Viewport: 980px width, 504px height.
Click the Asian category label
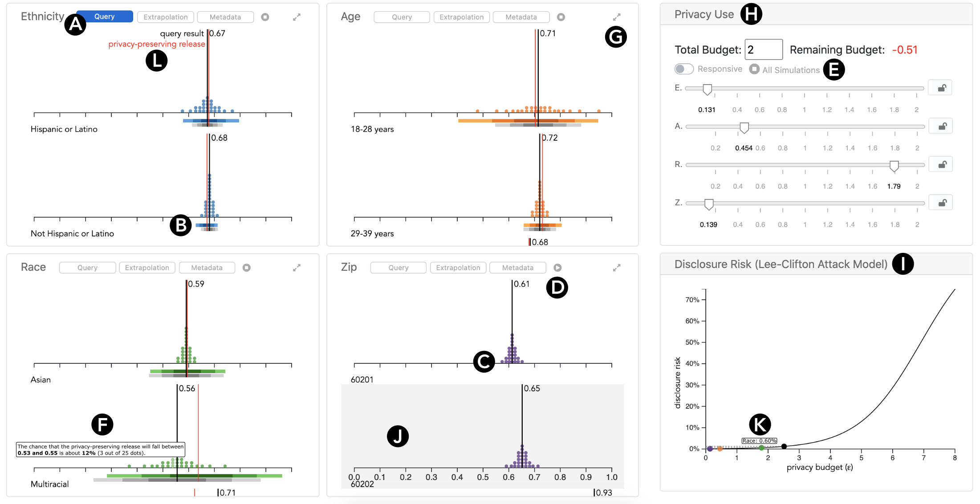(x=41, y=380)
